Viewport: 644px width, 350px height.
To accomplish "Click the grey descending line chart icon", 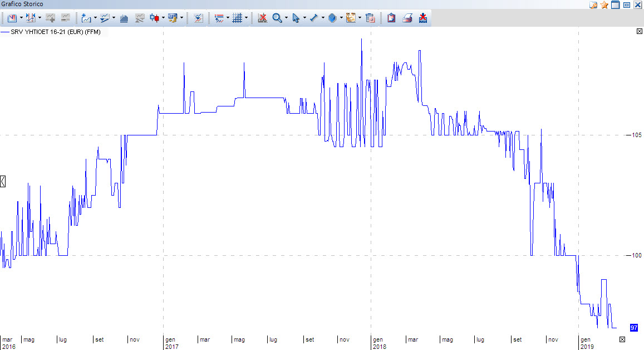I will (140, 18).
